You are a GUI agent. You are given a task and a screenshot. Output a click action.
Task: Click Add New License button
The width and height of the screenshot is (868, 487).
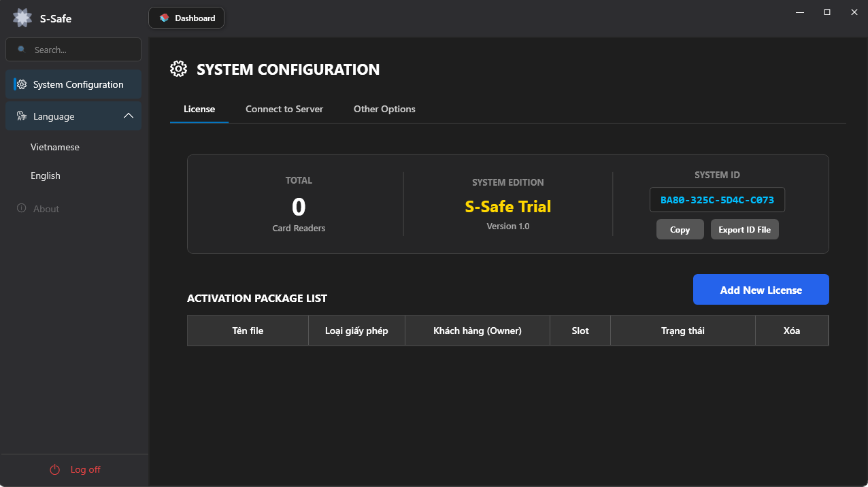761,290
